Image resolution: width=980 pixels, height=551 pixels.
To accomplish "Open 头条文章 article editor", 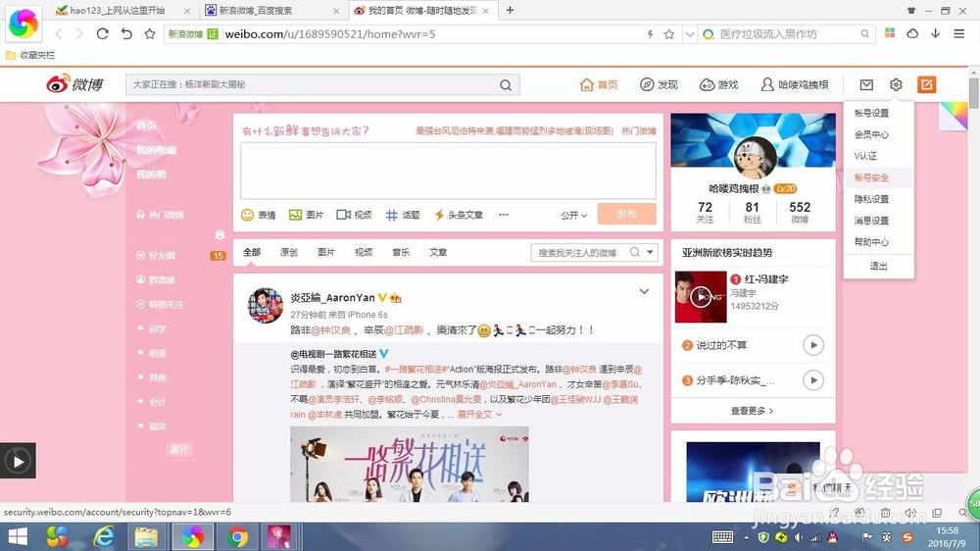I will (458, 215).
